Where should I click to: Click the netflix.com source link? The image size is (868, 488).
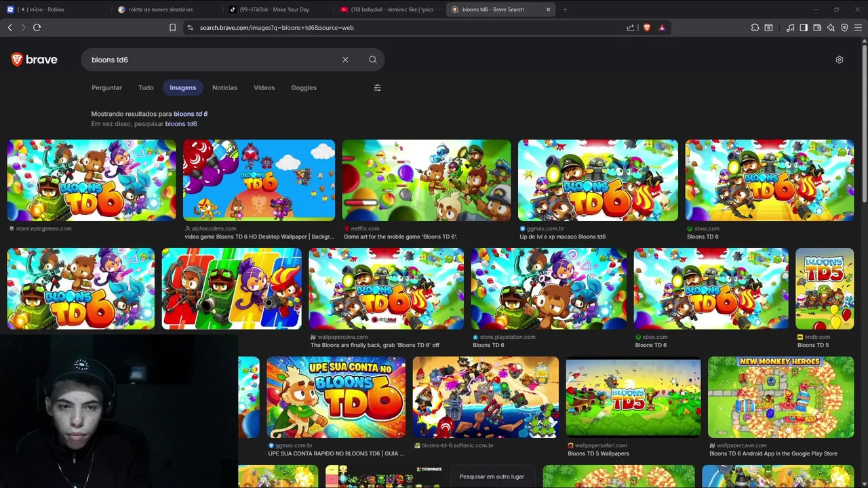click(x=366, y=229)
